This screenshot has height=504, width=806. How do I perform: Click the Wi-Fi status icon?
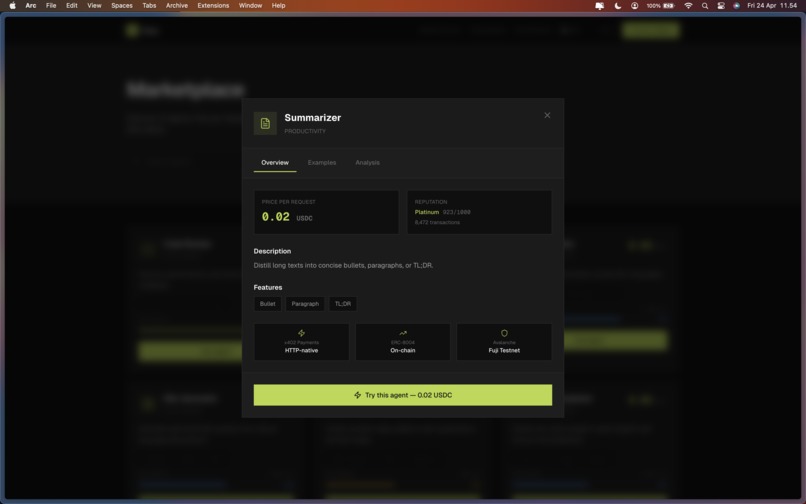point(688,6)
